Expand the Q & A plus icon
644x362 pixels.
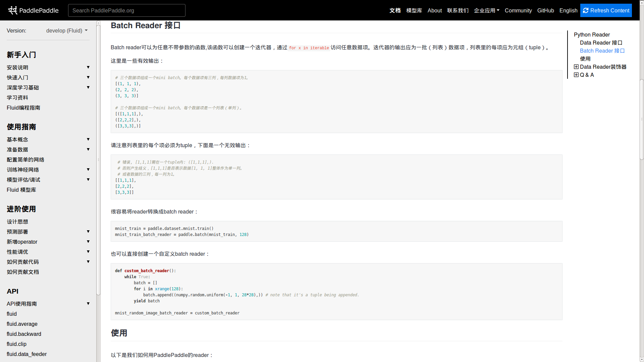click(x=576, y=75)
